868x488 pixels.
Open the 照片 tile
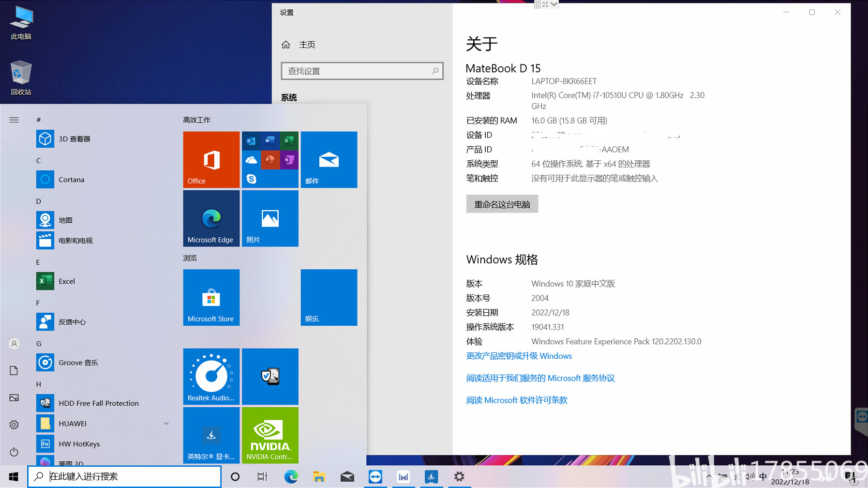270,218
